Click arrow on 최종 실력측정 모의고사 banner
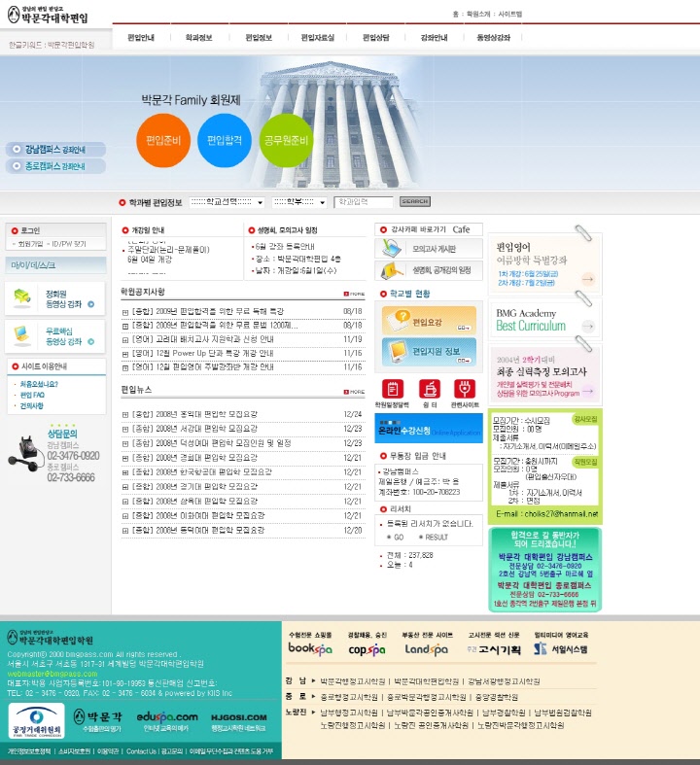This screenshot has width=700, height=765. [x=588, y=391]
